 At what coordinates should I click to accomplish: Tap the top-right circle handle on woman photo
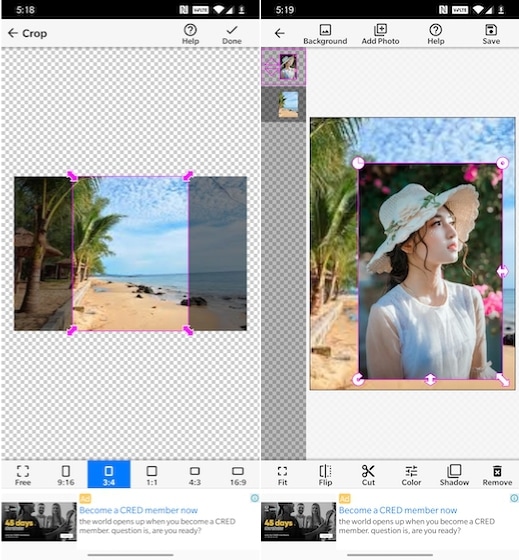pyautogui.click(x=503, y=163)
